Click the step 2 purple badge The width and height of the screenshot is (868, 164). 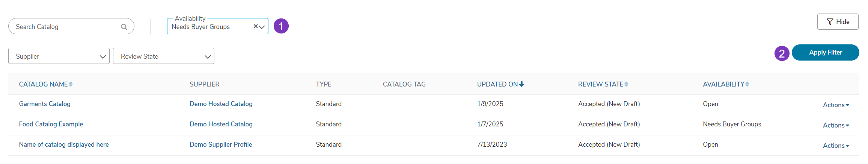click(782, 53)
